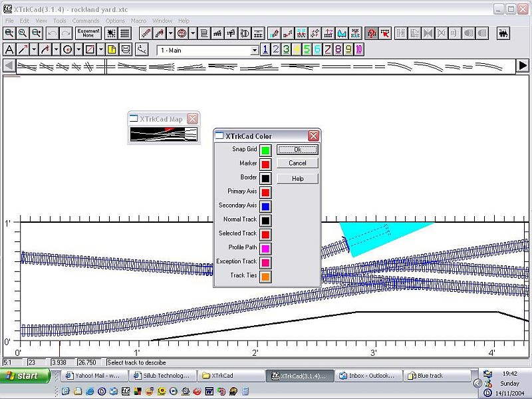Viewport: 532px width, 399px height.
Task: Toggle the Snap Grid display icon
Action: (x=124, y=33)
